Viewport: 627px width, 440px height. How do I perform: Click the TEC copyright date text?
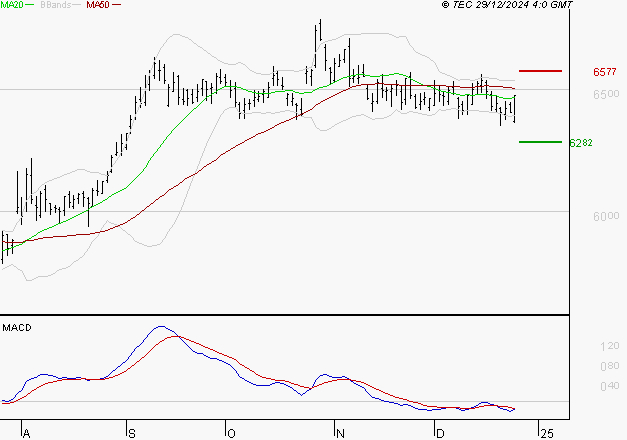click(507, 5)
